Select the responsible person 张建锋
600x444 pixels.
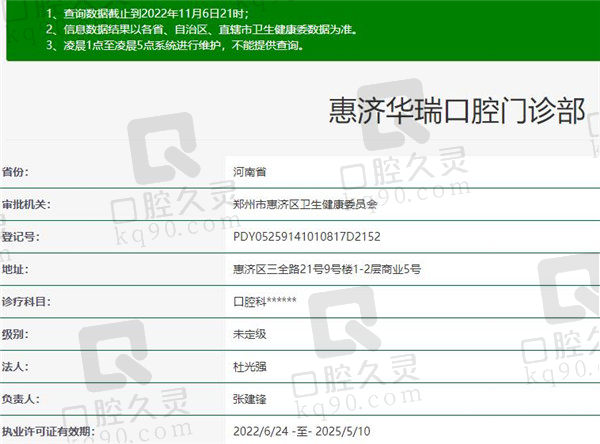coord(249,400)
